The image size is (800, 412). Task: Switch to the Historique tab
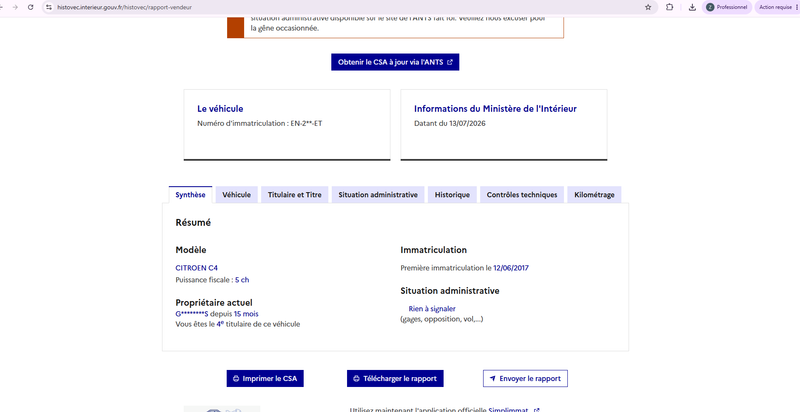[452, 195]
